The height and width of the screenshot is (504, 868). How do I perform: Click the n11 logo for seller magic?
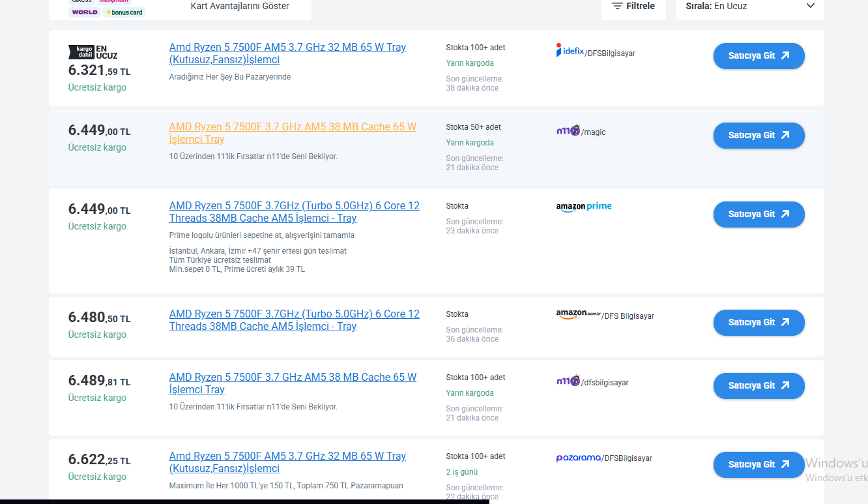point(568,130)
